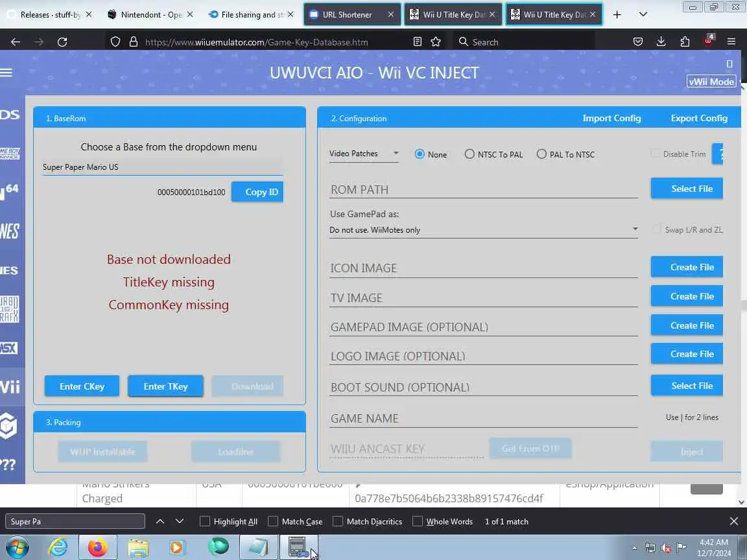Screen dimensions: 747x560
Task: Select the N64 console icon
Action: [x=10, y=191]
